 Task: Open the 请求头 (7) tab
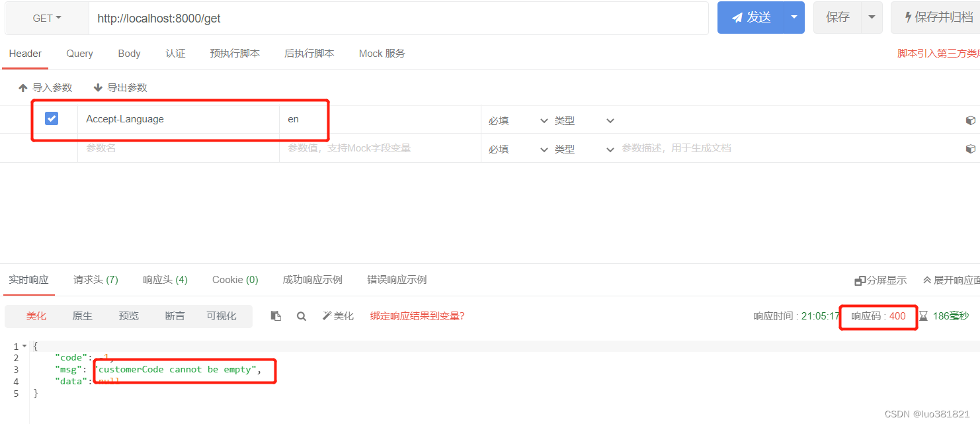96,280
